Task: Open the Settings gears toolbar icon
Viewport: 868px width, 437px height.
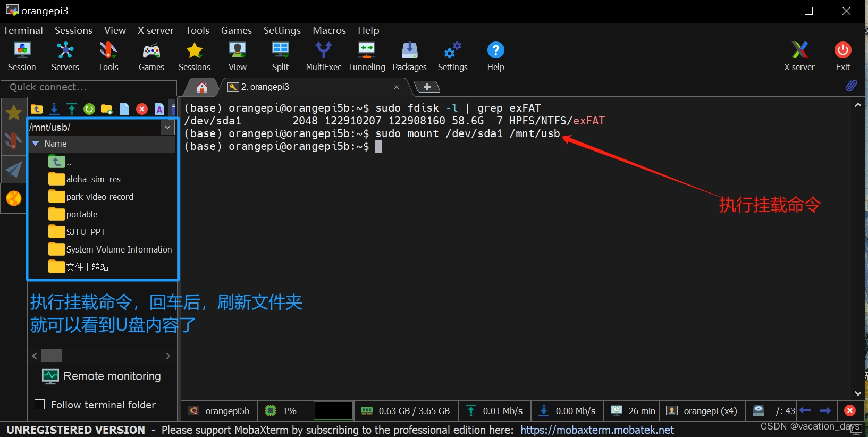Action: [452, 56]
